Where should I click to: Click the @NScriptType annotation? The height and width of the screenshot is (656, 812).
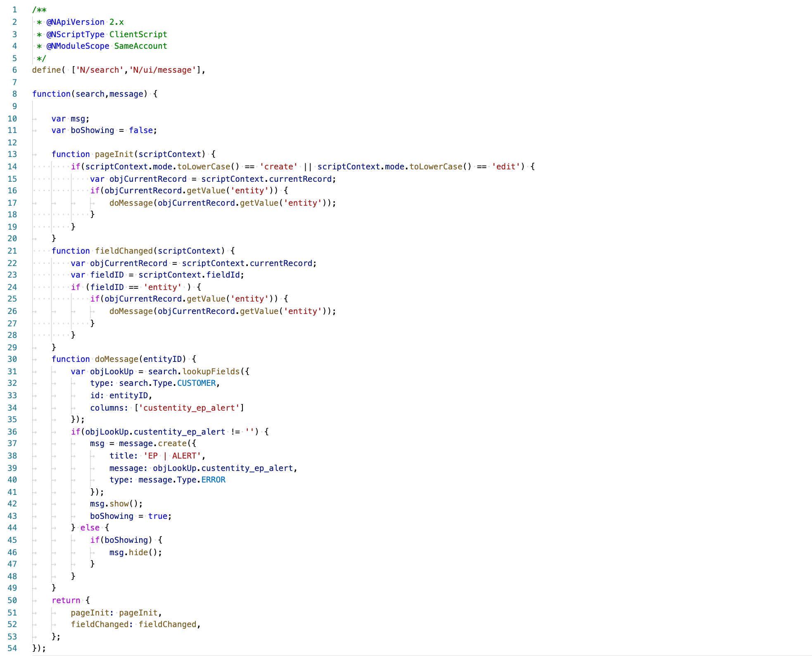(x=75, y=35)
